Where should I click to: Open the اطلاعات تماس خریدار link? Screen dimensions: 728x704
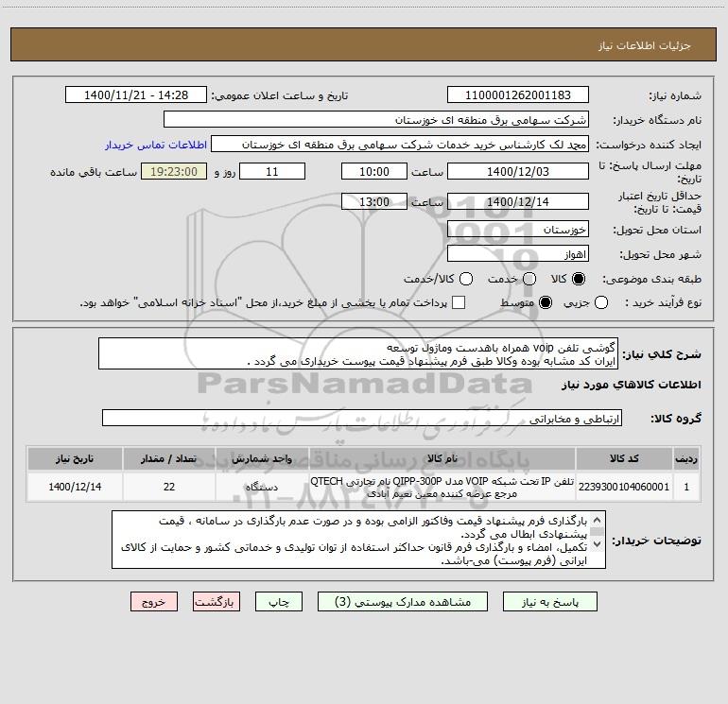[156, 145]
